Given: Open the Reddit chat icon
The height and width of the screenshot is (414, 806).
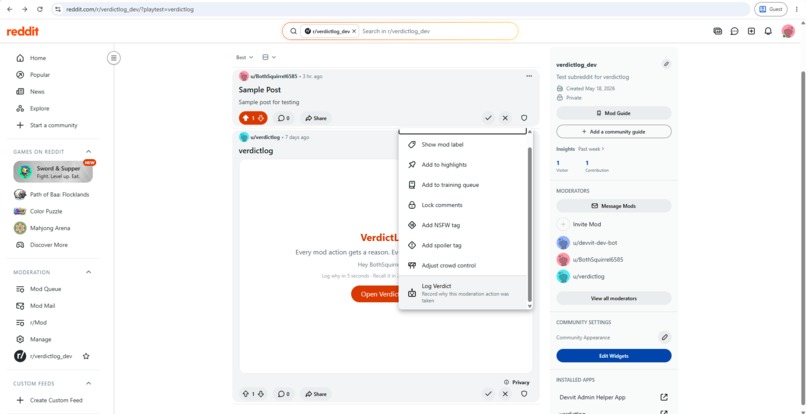Looking at the screenshot, I should point(735,31).
